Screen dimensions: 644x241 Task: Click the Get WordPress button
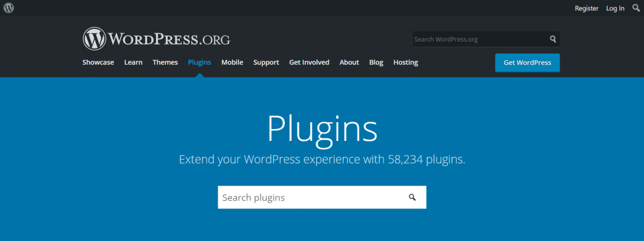(x=528, y=63)
